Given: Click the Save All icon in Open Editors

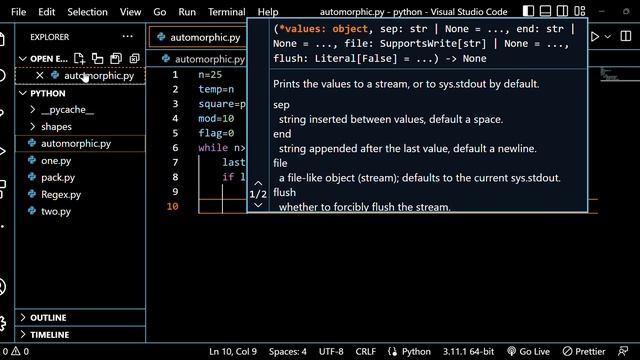Looking at the screenshot, I should tap(116, 59).
